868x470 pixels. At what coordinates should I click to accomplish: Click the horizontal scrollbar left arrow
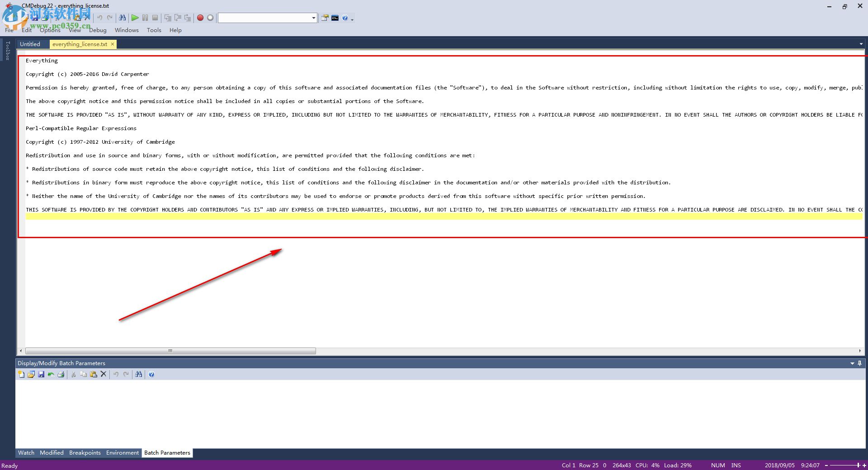pos(21,351)
